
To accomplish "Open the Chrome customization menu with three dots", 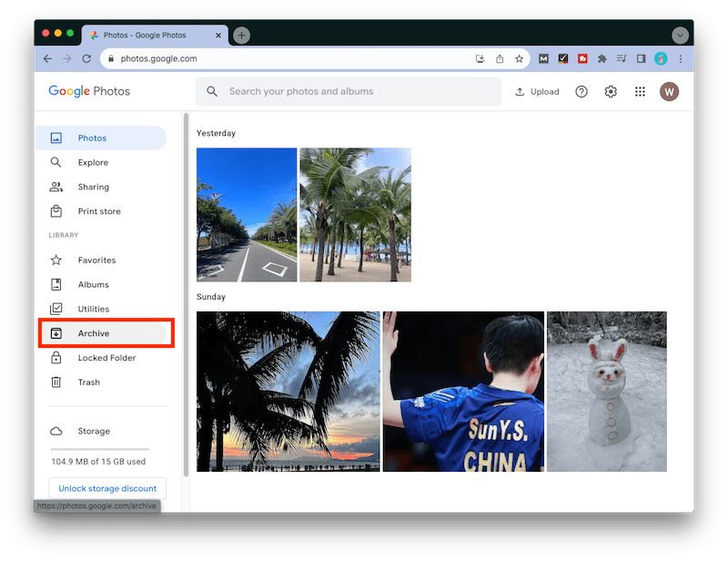I will (681, 58).
